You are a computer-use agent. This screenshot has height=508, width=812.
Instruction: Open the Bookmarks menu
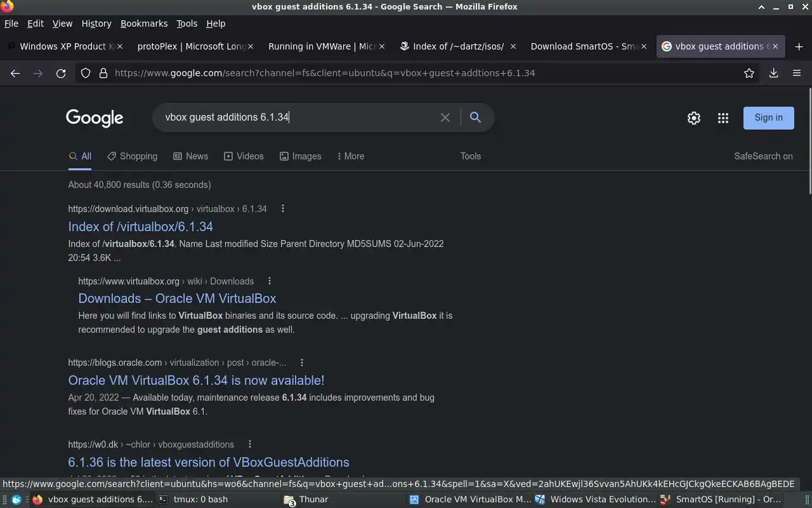pos(144,23)
